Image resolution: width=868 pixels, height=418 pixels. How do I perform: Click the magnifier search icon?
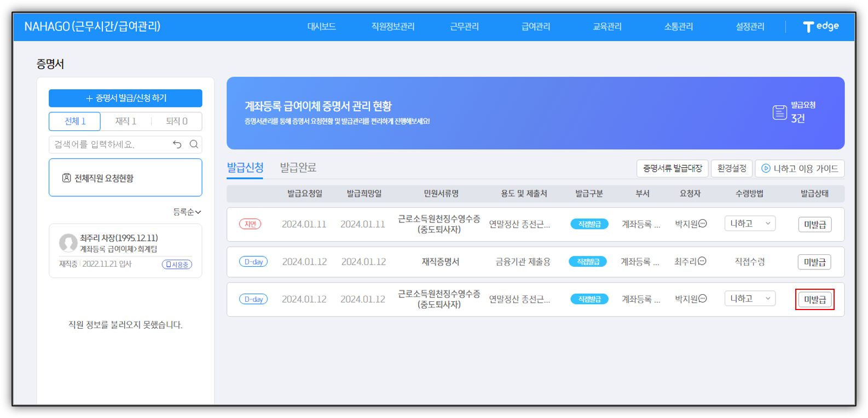pos(194,145)
